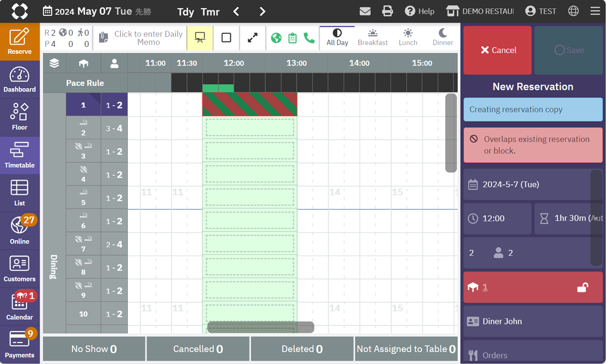Click the printer icon

387,11
